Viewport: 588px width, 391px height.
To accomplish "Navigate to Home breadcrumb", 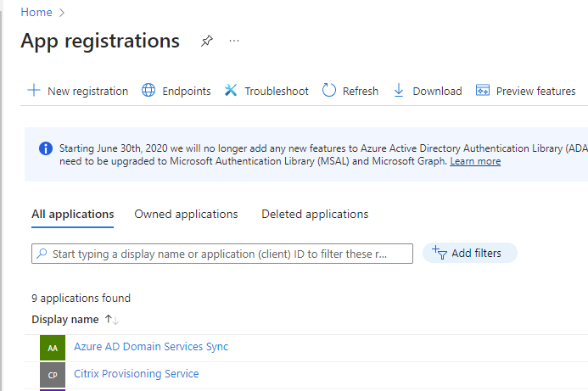I will pos(36,12).
